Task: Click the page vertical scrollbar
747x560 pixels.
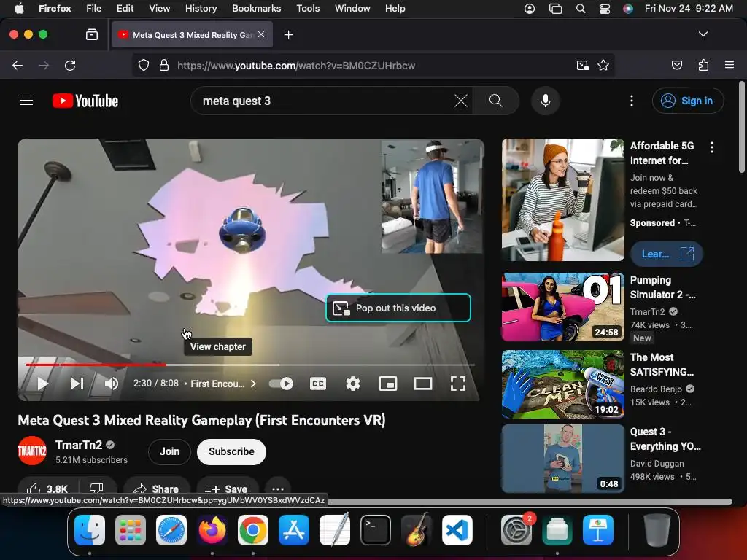Action: click(742, 127)
